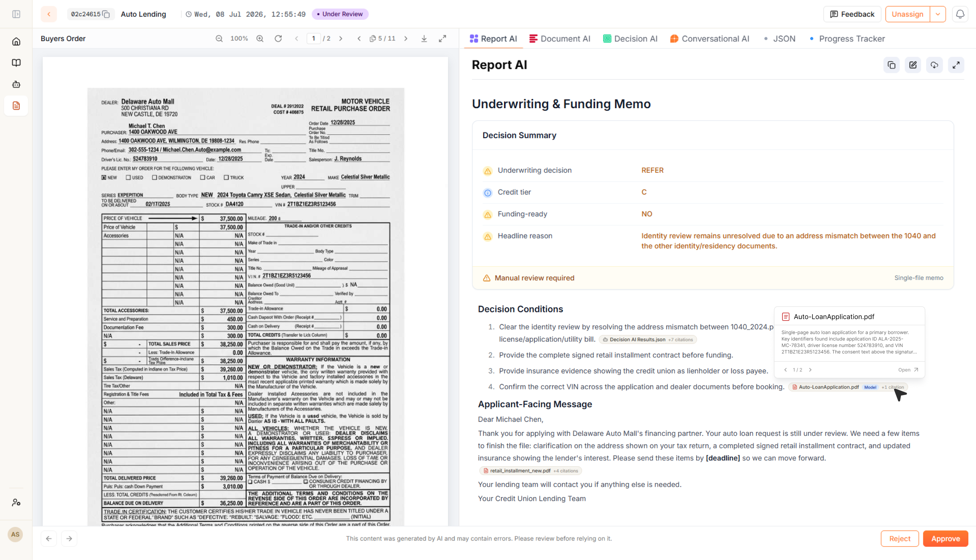Go to next page of document
976x560 pixels.
(340, 38)
